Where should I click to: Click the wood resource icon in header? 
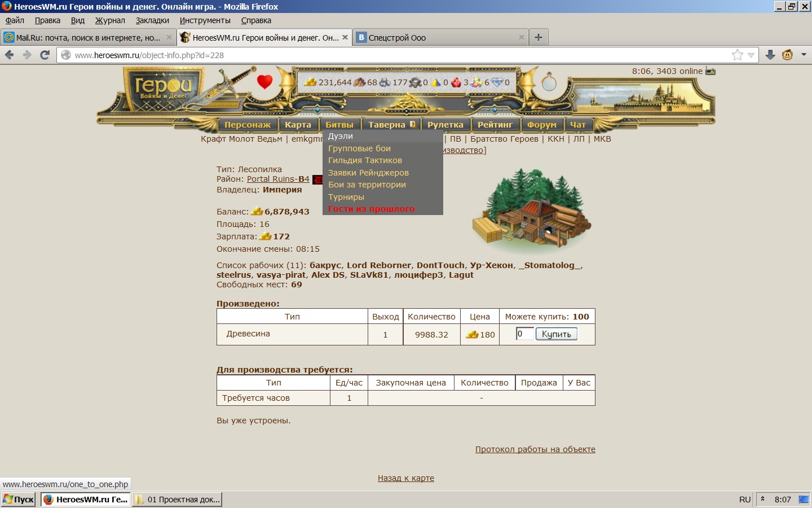pyautogui.click(x=360, y=82)
